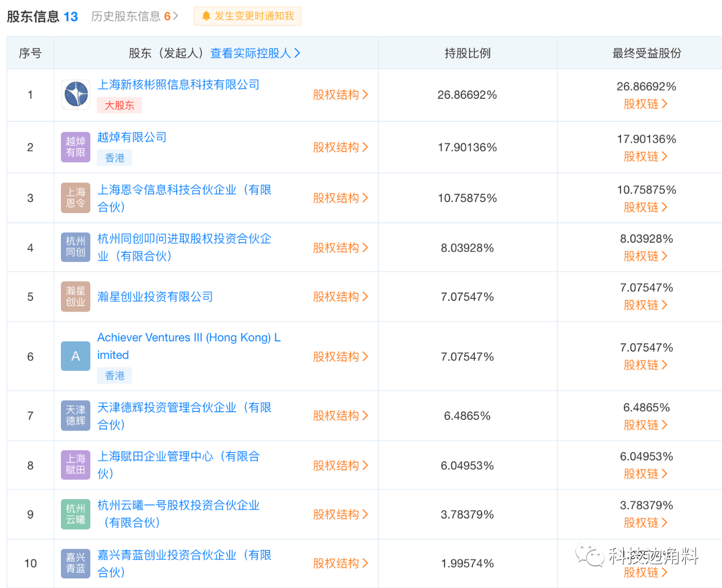
Task: Click 香港 tag under Achiever Ventures
Action: coord(115,375)
